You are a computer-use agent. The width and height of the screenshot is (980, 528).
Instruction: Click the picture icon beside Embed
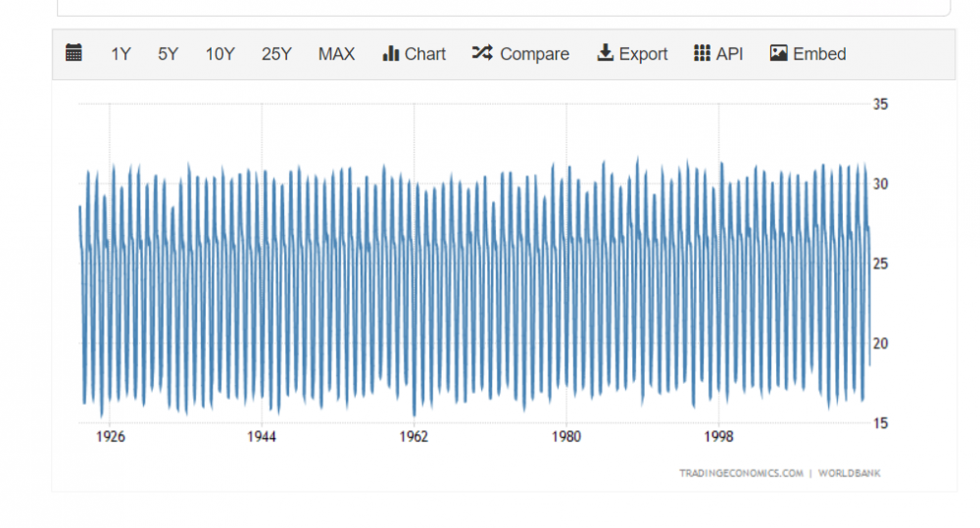(779, 54)
